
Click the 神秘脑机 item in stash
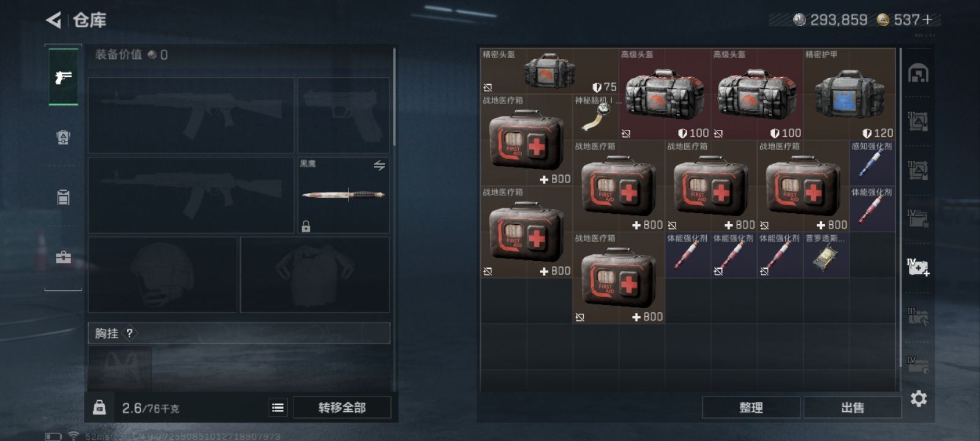click(x=596, y=117)
